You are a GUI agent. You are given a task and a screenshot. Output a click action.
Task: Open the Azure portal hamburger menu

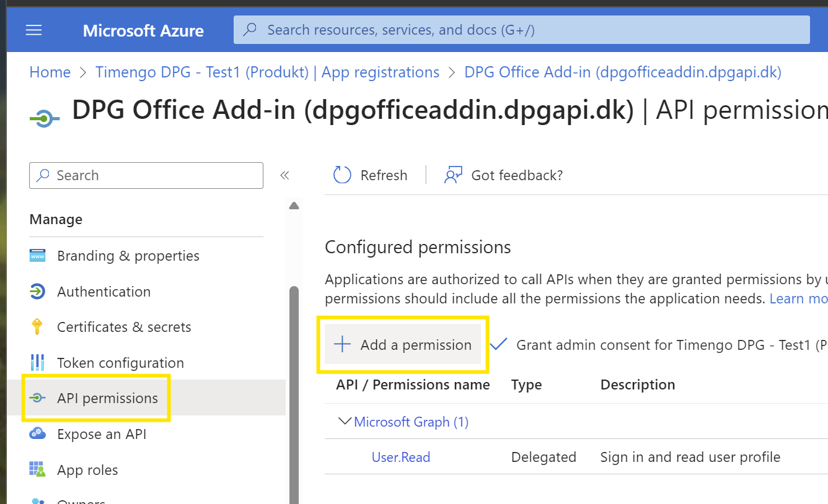(33, 30)
